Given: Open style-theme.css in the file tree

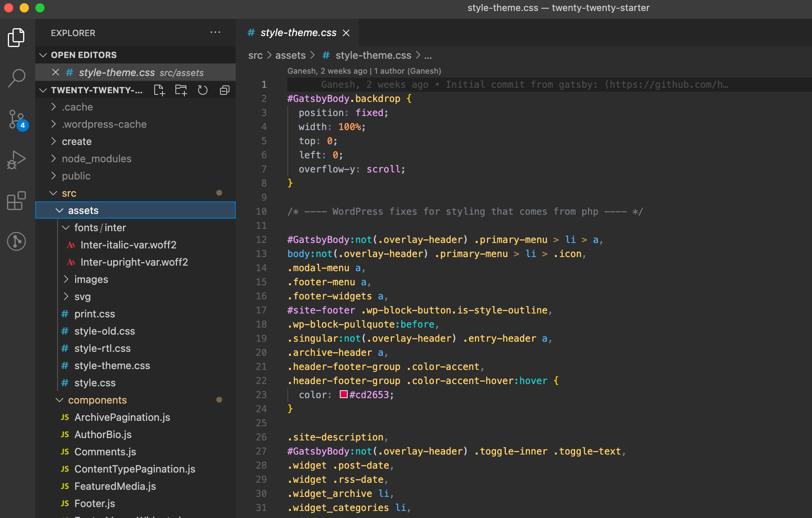Looking at the screenshot, I should click(x=135, y=366).
